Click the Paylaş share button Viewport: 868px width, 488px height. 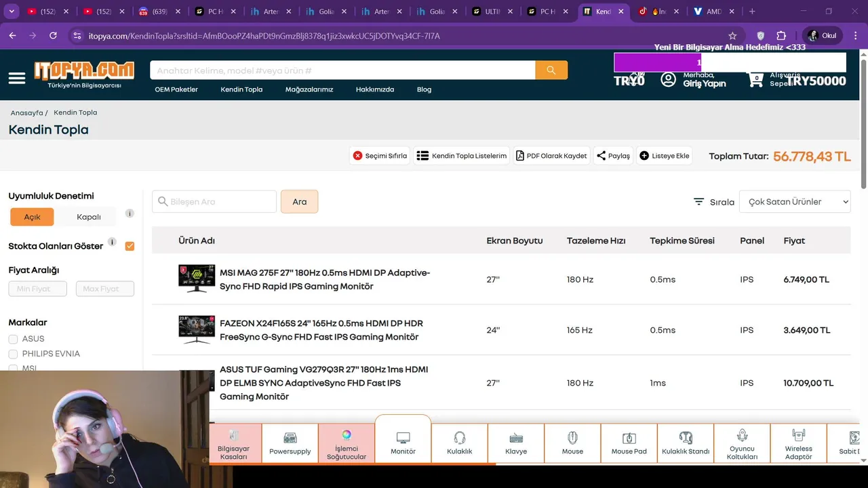click(613, 156)
